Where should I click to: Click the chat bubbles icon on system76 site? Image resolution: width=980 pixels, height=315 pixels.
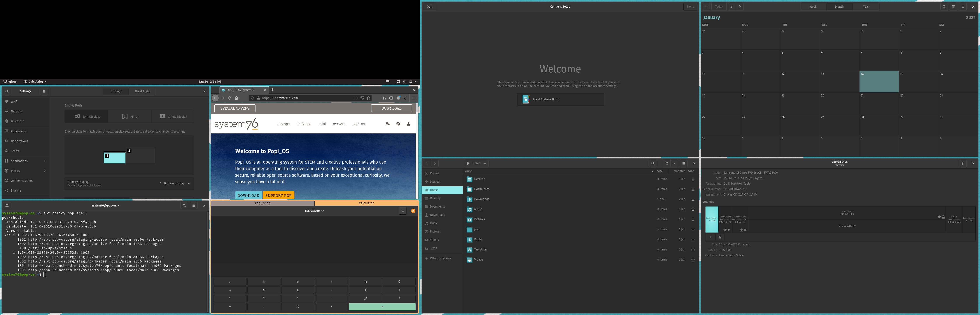387,124
